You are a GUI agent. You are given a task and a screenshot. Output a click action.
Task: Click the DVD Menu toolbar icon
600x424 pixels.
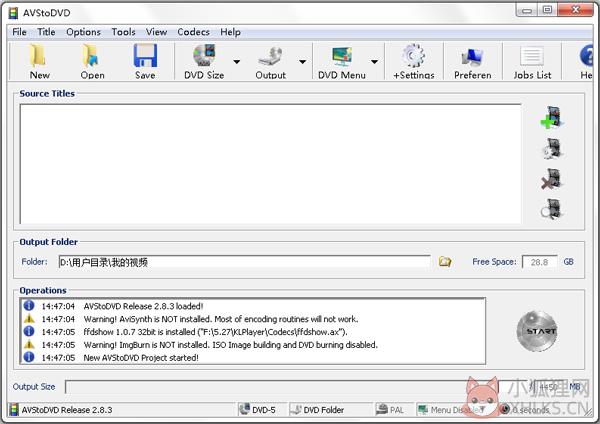pos(342,57)
